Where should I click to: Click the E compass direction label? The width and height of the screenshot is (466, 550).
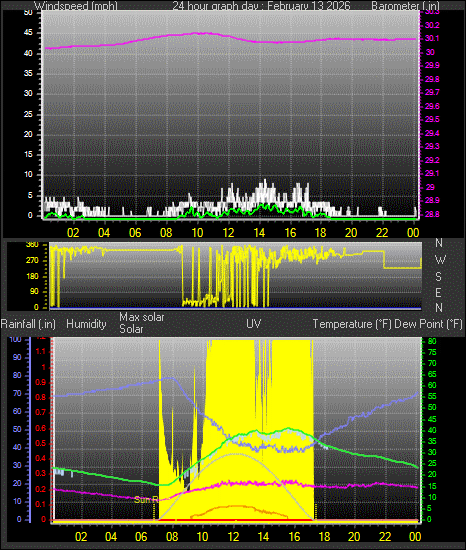tap(438, 293)
